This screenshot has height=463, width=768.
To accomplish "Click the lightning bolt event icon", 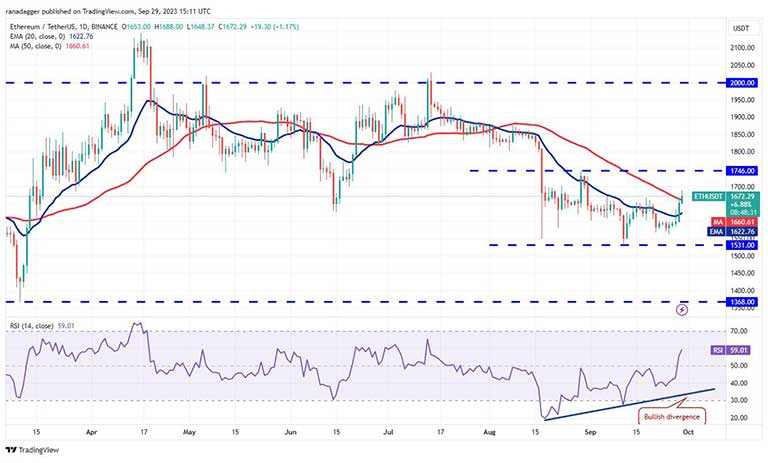I will [682, 310].
